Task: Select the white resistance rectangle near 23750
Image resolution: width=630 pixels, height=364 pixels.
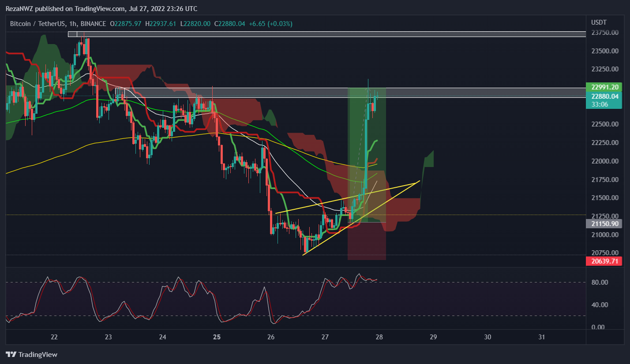Action: [x=327, y=34]
